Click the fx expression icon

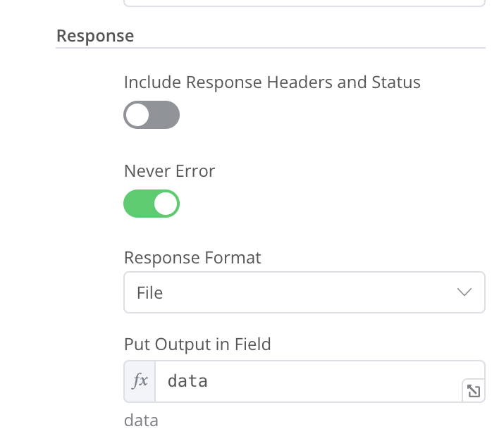click(140, 382)
